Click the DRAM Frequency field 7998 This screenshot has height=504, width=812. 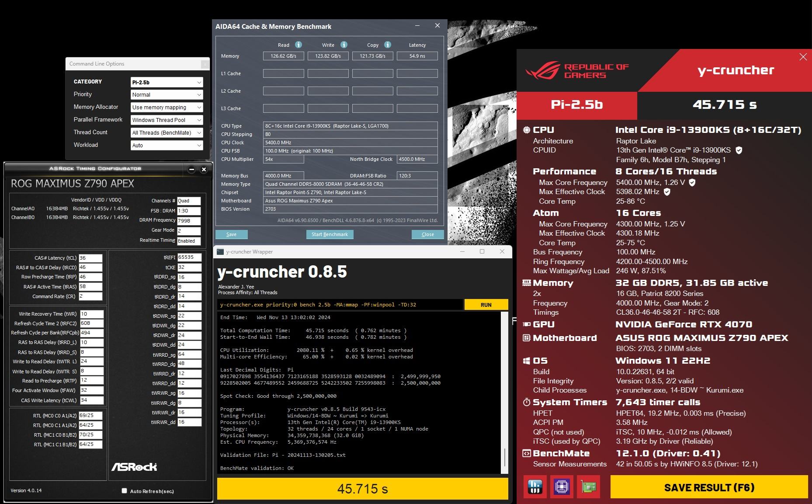[x=189, y=221]
